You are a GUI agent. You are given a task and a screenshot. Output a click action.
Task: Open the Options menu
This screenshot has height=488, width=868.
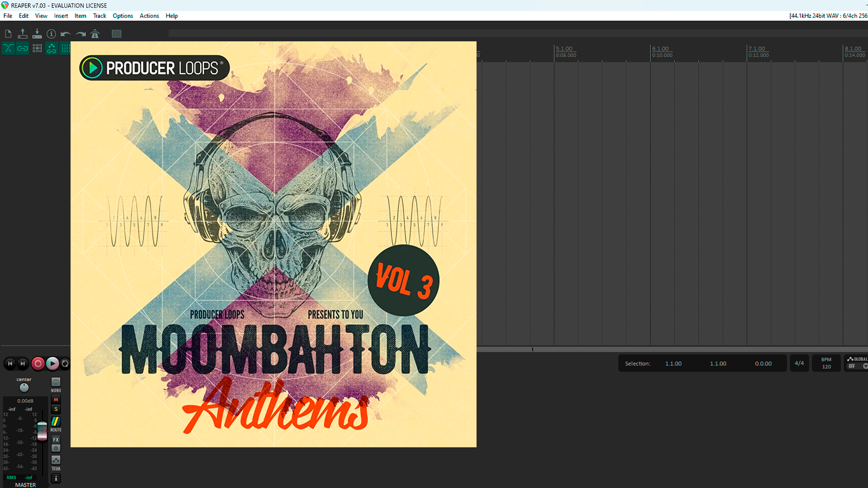coord(123,16)
